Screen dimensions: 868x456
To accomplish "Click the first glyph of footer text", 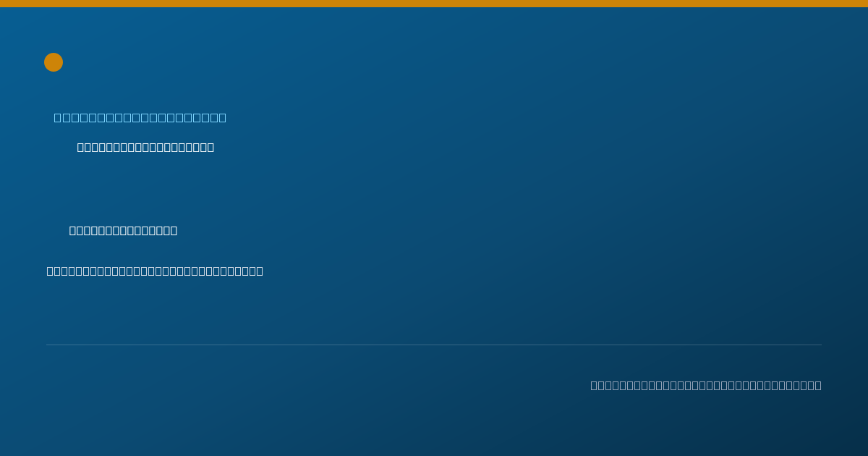I will (x=595, y=386).
